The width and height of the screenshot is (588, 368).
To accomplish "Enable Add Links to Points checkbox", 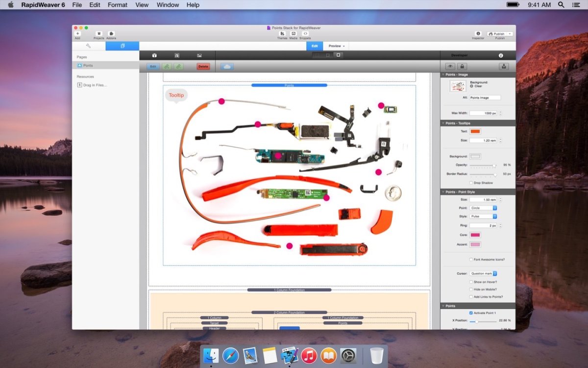I will (x=471, y=297).
